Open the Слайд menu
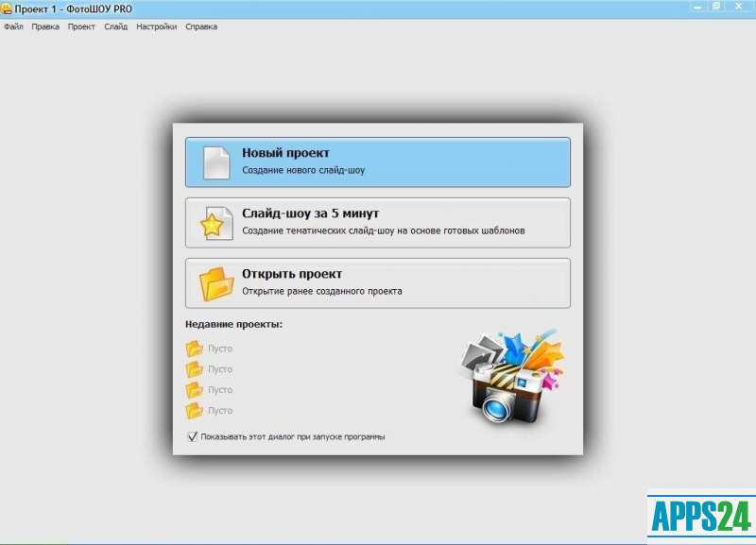Screen dimensions: 756x545 click(115, 26)
